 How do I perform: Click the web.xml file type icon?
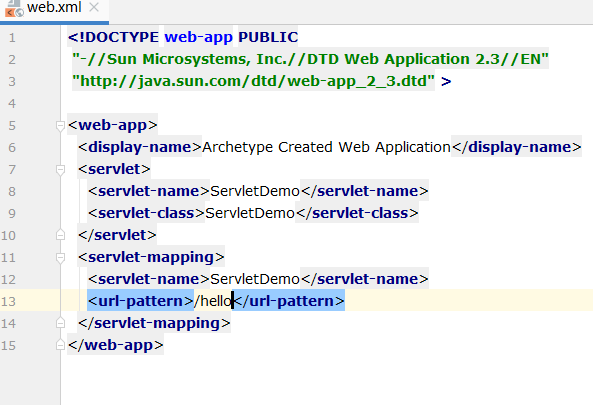pyautogui.click(x=14, y=9)
